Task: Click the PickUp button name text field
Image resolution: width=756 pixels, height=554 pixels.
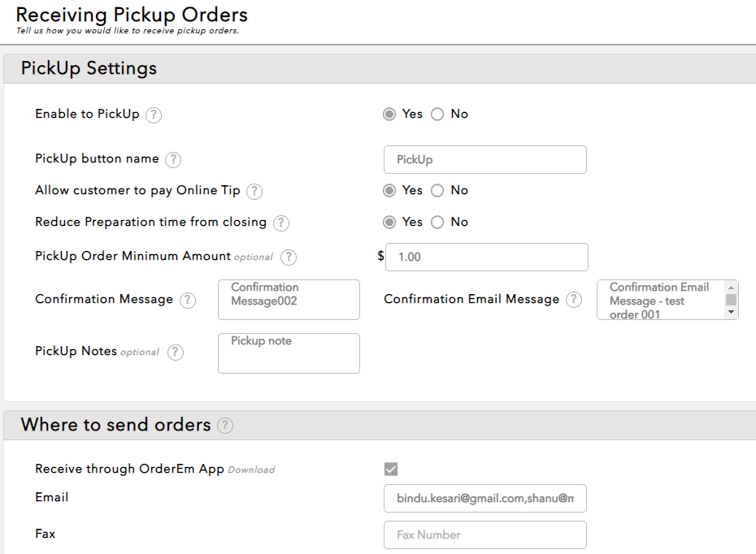Action: click(x=484, y=160)
